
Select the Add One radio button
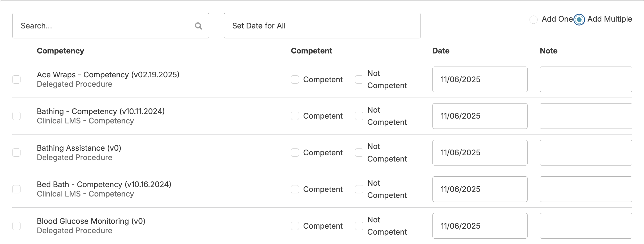pos(533,19)
